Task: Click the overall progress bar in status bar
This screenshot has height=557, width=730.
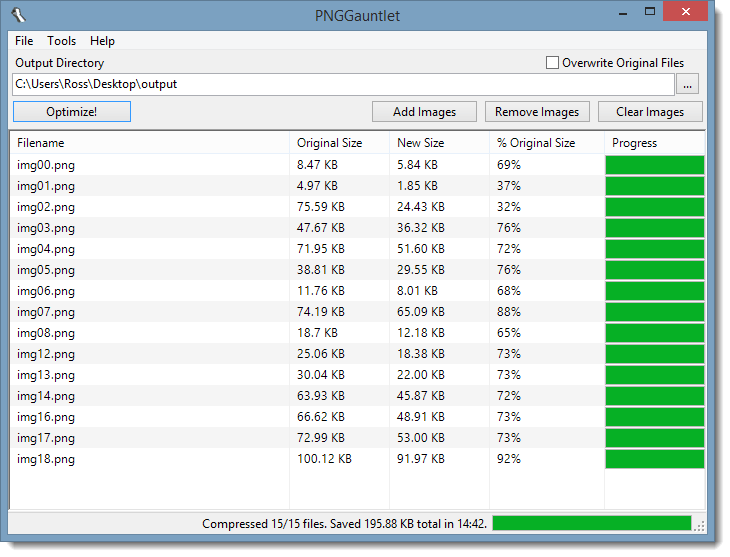Action: pos(591,523)
